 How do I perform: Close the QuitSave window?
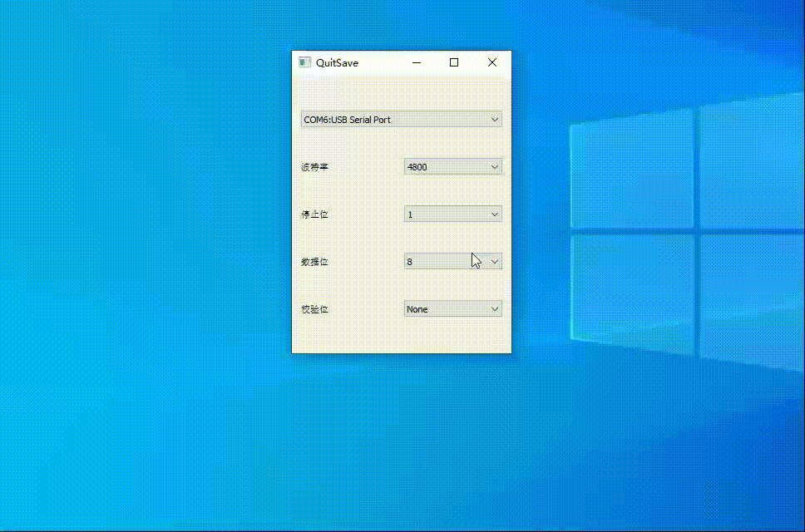(x=491, y=62)
